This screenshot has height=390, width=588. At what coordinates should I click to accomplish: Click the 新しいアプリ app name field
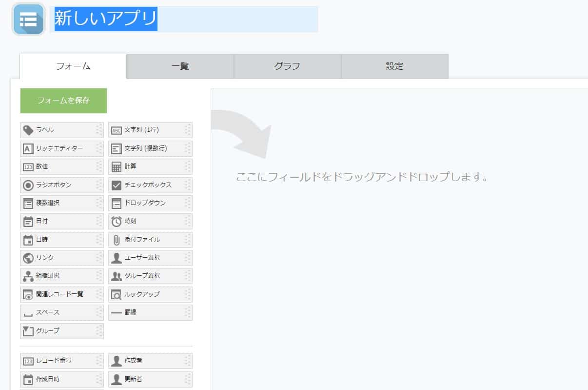(183, 19)
